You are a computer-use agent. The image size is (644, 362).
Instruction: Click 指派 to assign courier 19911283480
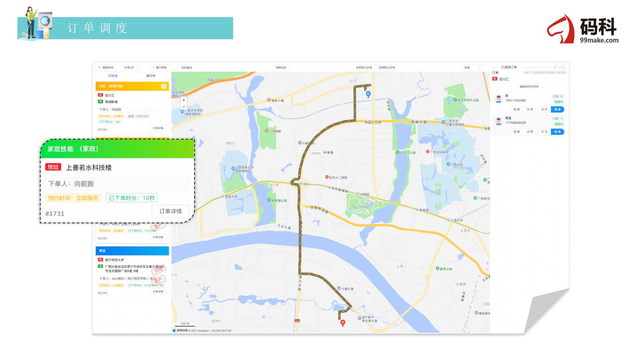pos(557,109)
